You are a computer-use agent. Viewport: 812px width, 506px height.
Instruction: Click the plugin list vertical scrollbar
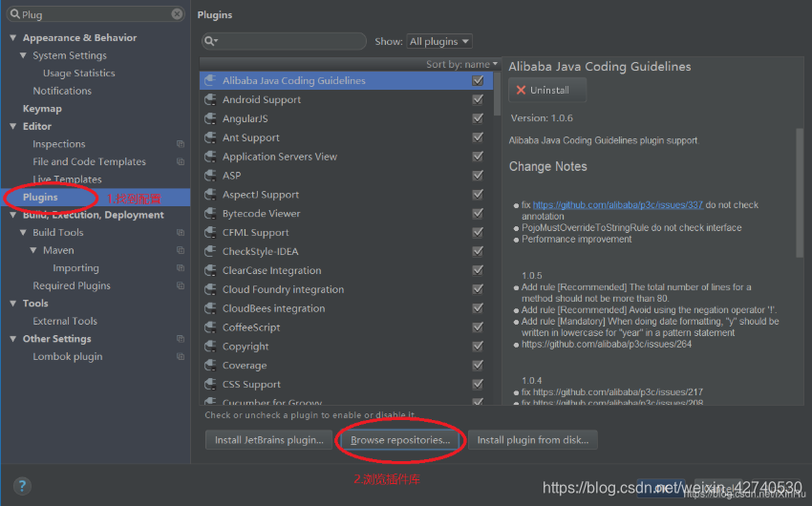point(497,94)
